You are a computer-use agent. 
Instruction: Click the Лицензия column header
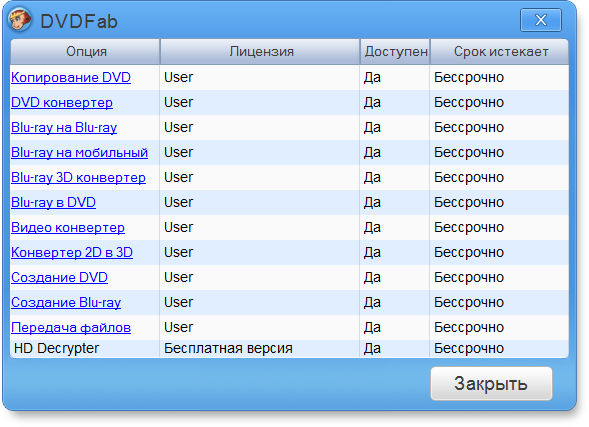[260, 51]
